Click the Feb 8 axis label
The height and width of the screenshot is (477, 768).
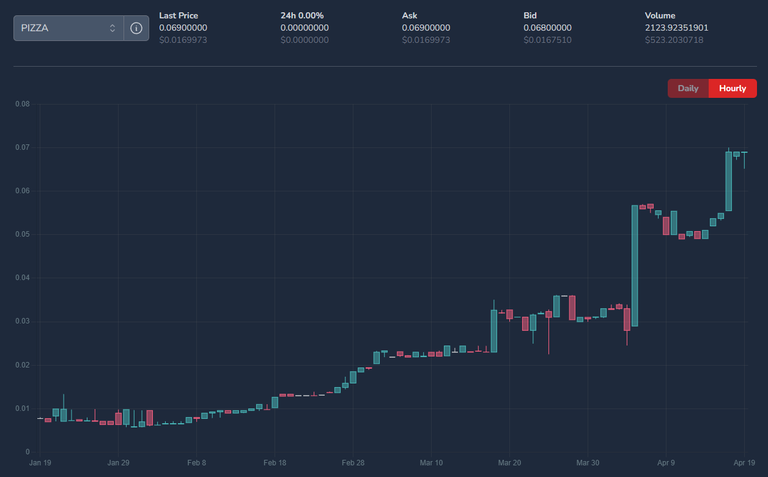tap(196, 463)
